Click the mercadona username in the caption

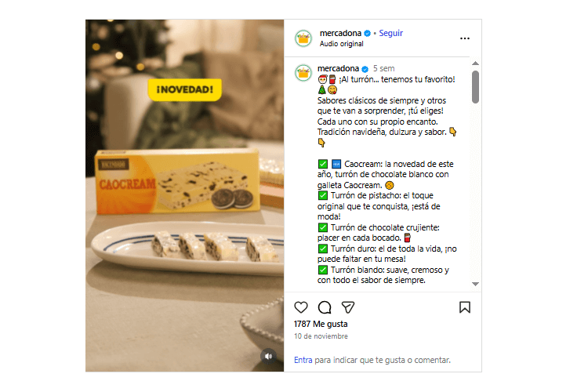pos(338,68)
